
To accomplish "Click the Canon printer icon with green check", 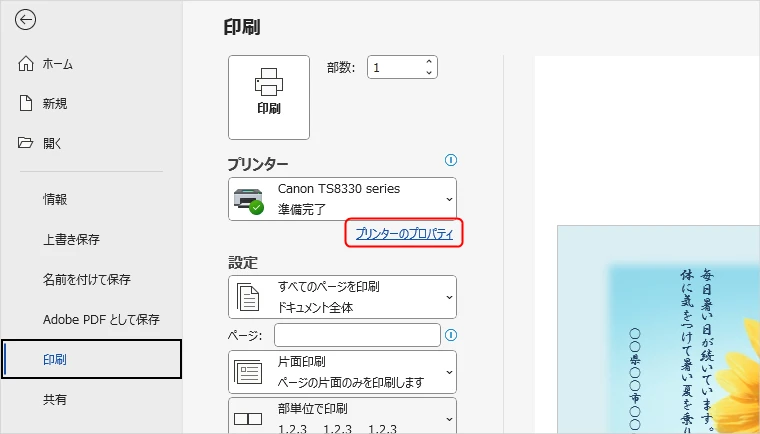I will click(x=249, y=200).
